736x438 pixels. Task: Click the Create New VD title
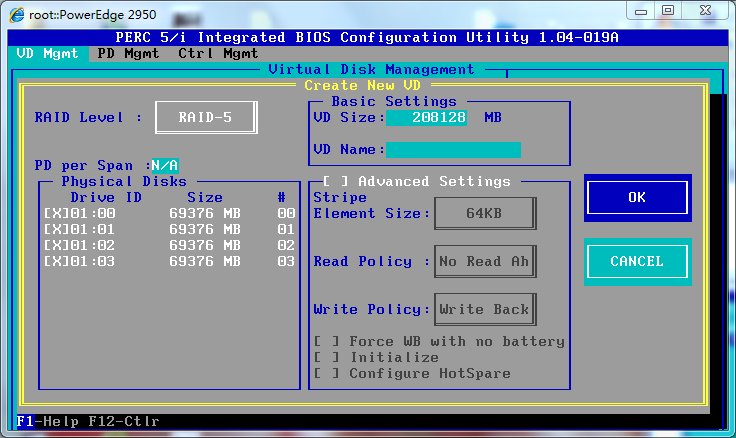[362, 85]
